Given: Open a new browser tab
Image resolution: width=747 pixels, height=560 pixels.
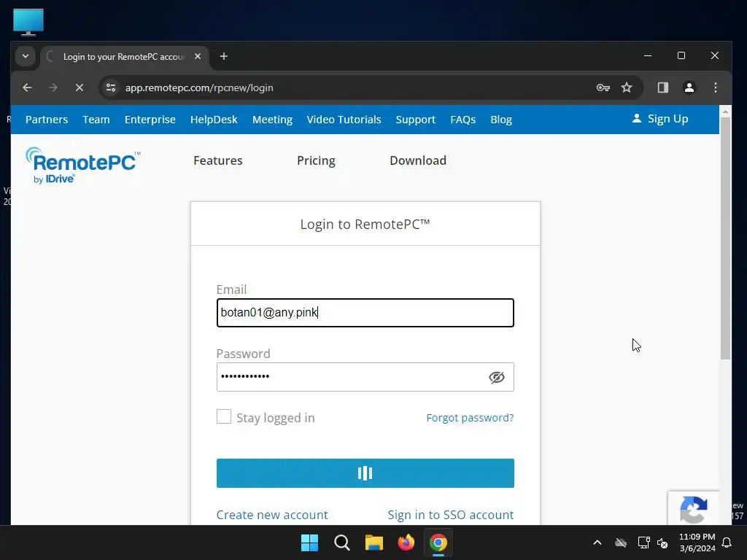Looking at the screenshot, I should 223,56.
